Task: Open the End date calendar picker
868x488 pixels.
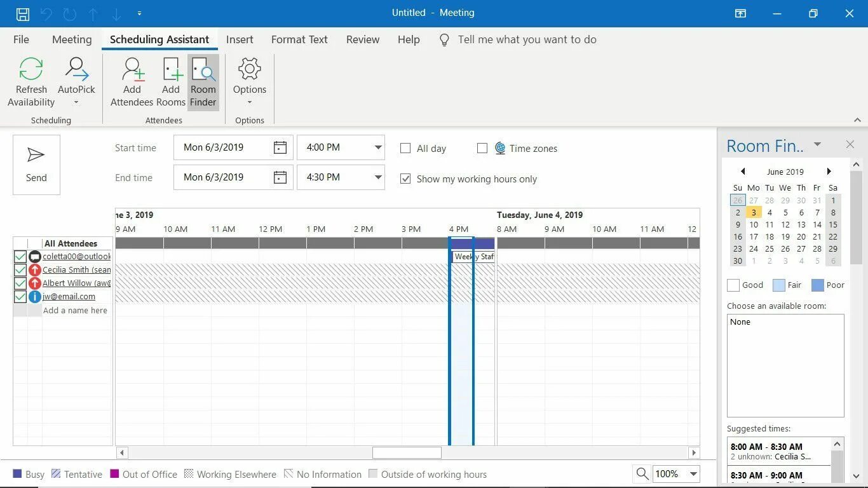Action: [280, 177]
